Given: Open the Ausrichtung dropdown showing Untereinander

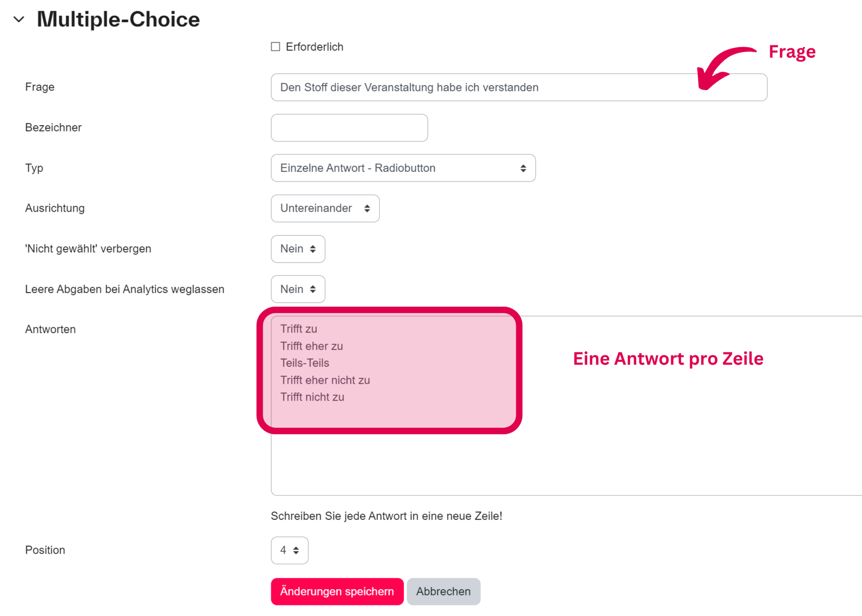Looking at the screenshot, I should (325, 209).
